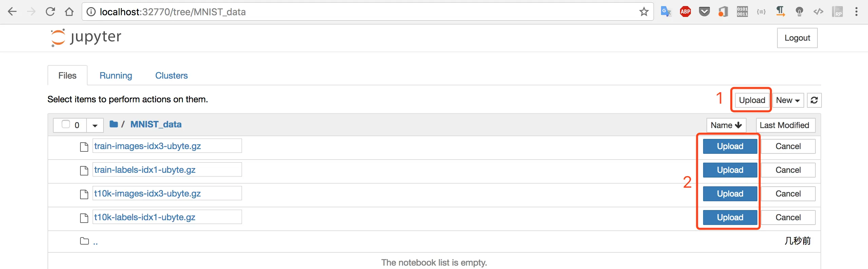Click the Jupyter logo
This screenshot has width=868, height=269.
pos(86,37)
